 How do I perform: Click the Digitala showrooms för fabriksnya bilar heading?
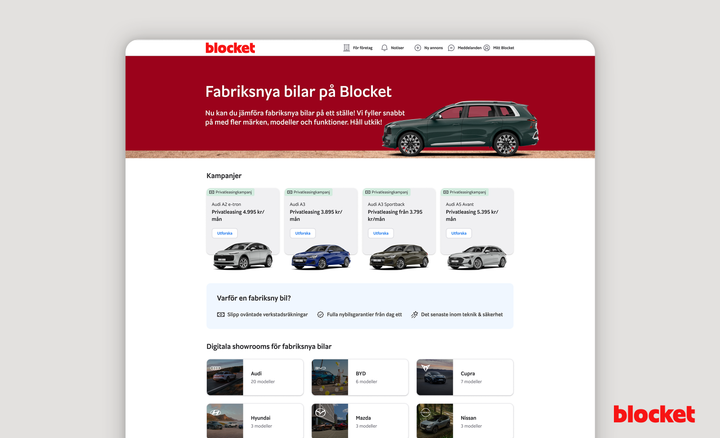point(269,347)
